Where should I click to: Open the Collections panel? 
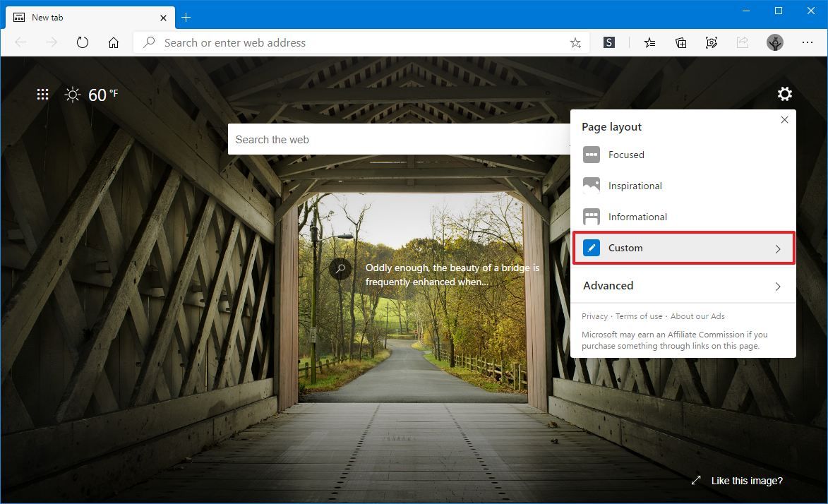point(680,42)
